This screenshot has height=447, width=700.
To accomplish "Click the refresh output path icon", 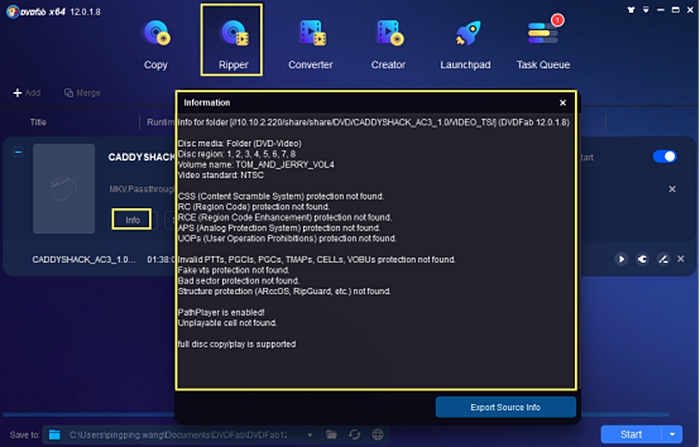I will (354, 434).
